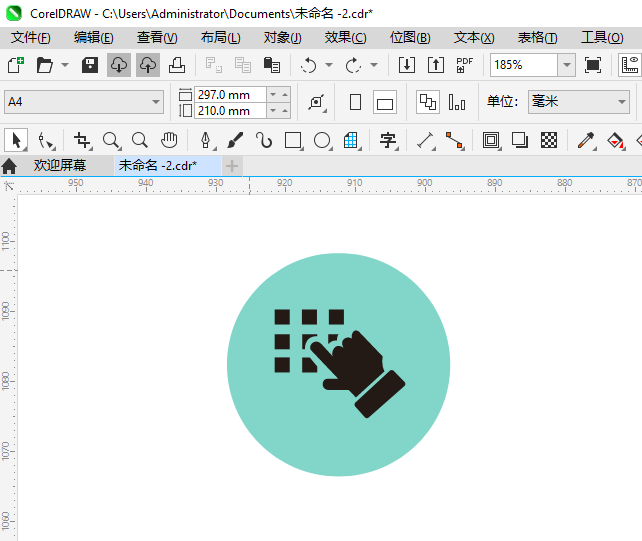Screen dimensions: 642x541
Task: Toggle full-screen preview button
Action: pos(593,65)
